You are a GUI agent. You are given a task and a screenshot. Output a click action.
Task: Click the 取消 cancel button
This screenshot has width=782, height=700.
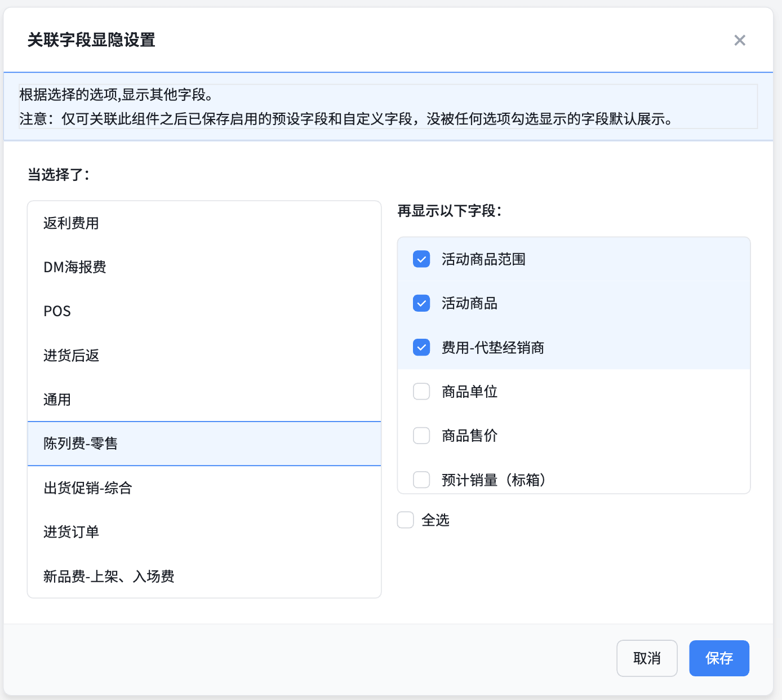click(x=647, y=658)
